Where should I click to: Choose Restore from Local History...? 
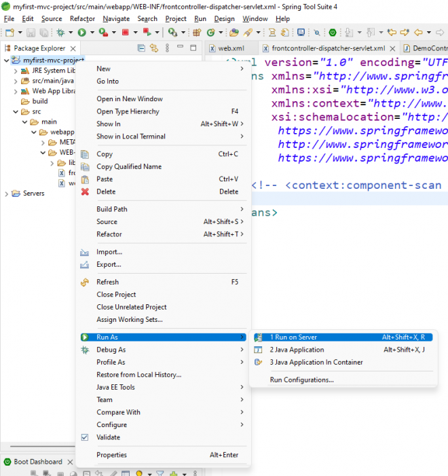pos(164,375)
